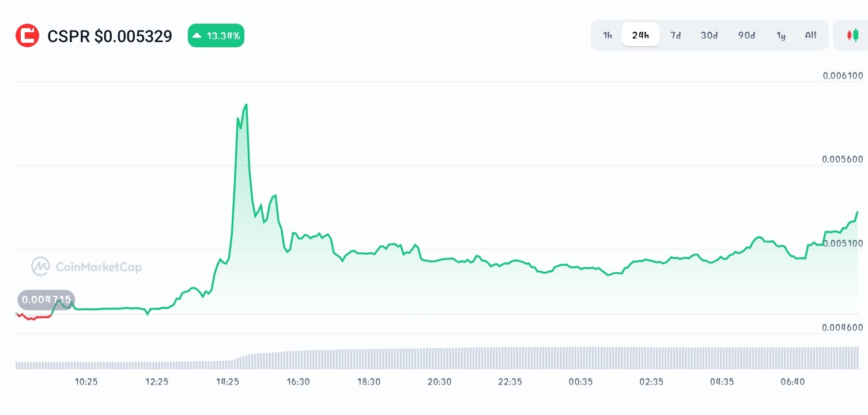Switch to the 7d view
Image resolution: width=868 pixels, height=415 pixels.
(675, 35)
